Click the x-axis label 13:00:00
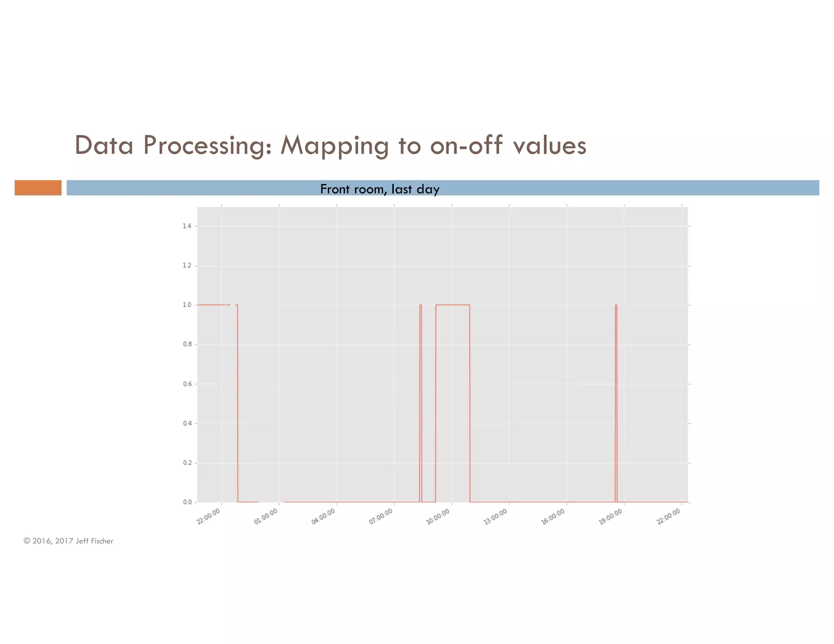 click(x=496, y=517)
